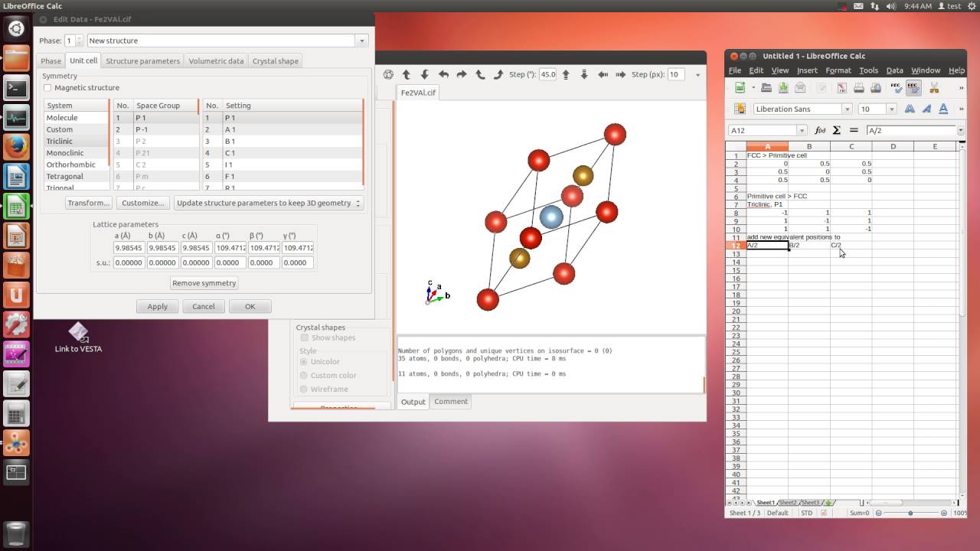The image size is (980, 551).
Task: Click the VESTA rotate-up arrow icon
Action: pos(407,74)
